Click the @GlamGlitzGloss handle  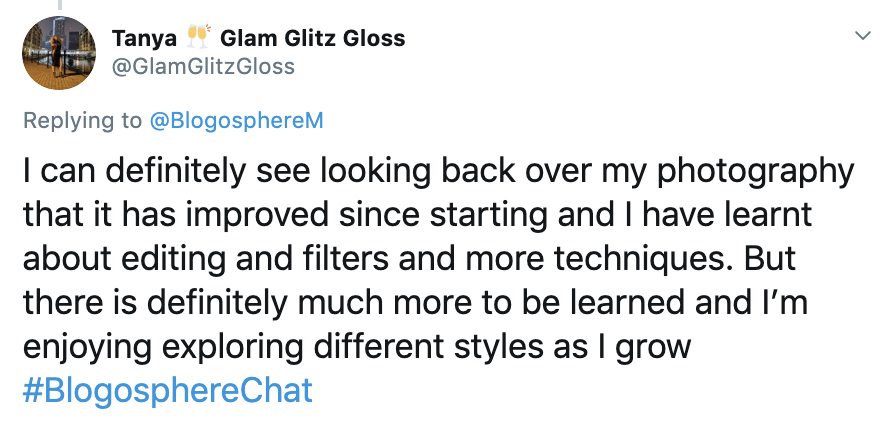pyautogui.click(x=204, y=66)
